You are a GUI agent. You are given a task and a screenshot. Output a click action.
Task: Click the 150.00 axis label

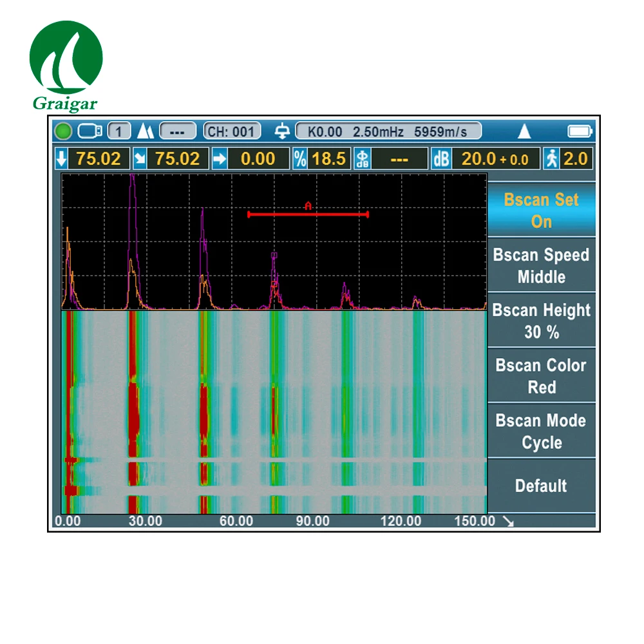coord(475,521)
